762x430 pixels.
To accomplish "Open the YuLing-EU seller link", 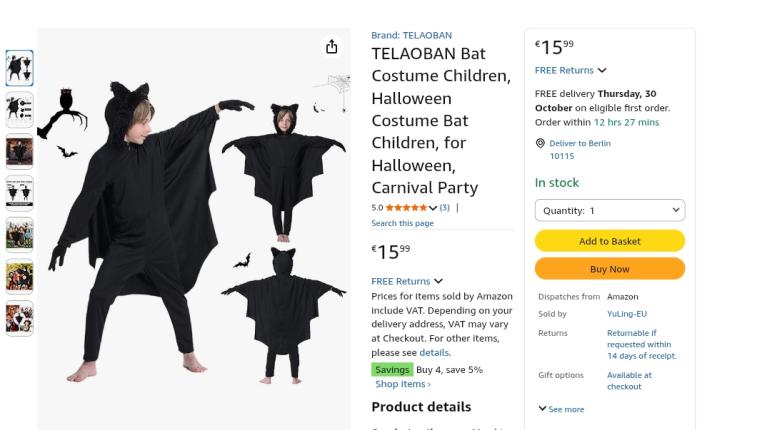I will click(x=626, y=314).
